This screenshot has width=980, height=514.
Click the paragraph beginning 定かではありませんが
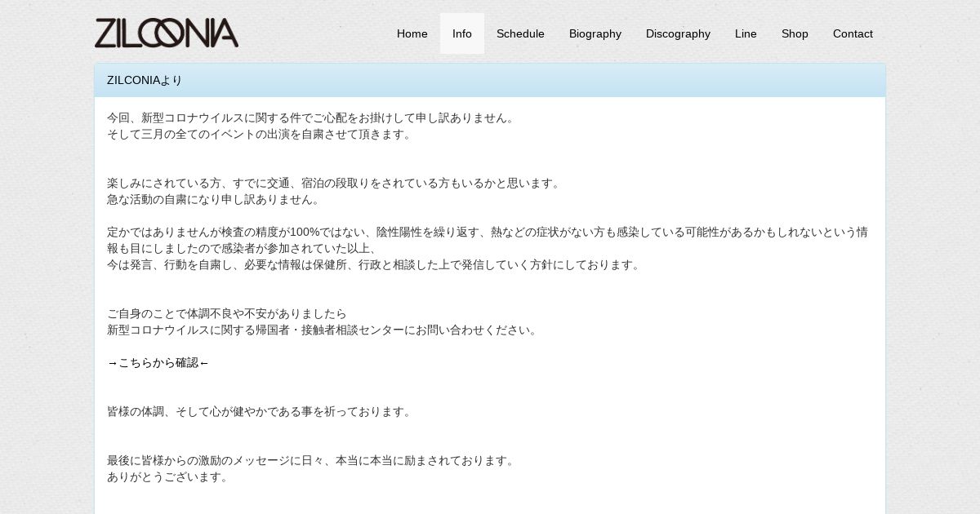click(488, 240)
